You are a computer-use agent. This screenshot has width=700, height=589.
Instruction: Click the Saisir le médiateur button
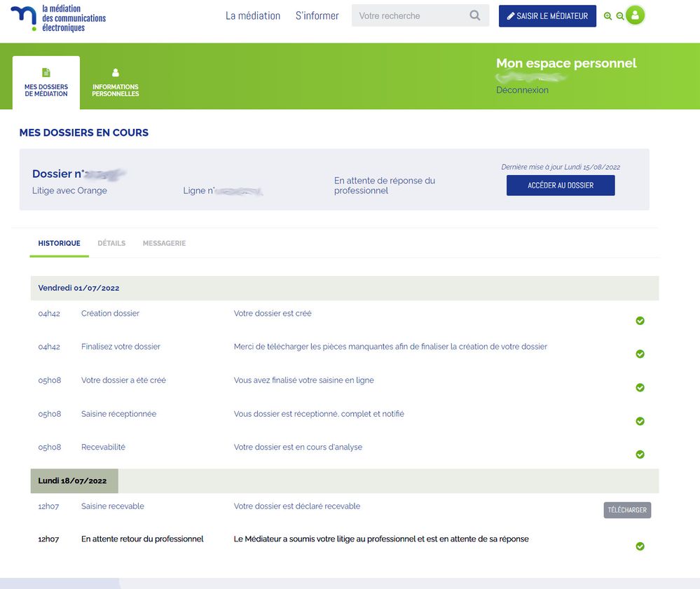coord(547,16)
